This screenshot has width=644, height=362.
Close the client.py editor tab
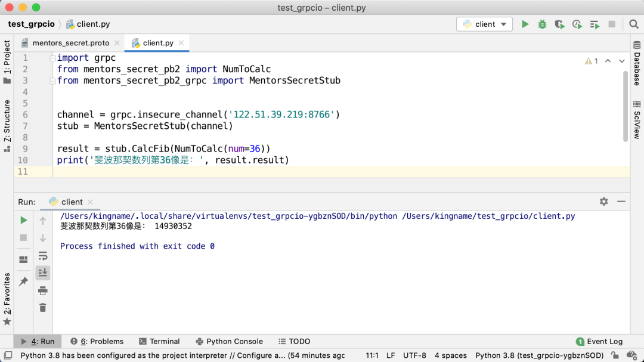(181, 43)
